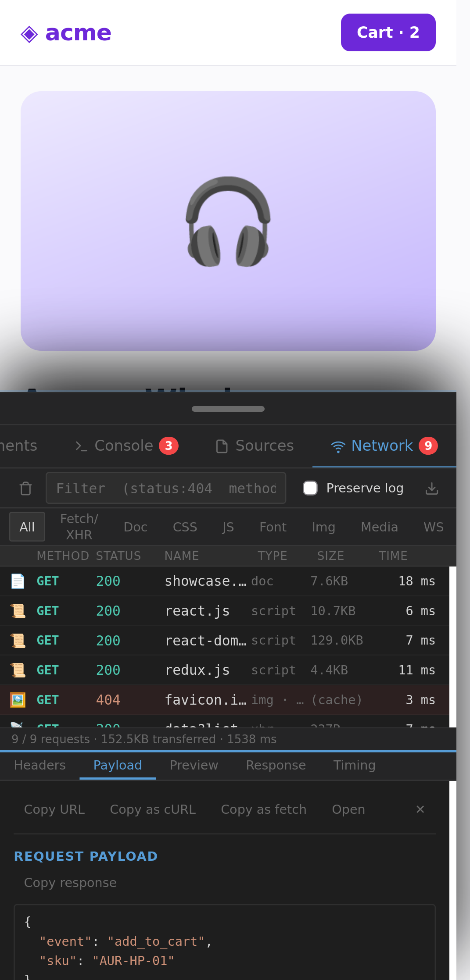Click the Console error badge 3
The width and height of the screenshot is (470, 980).
tap(169, 446)
